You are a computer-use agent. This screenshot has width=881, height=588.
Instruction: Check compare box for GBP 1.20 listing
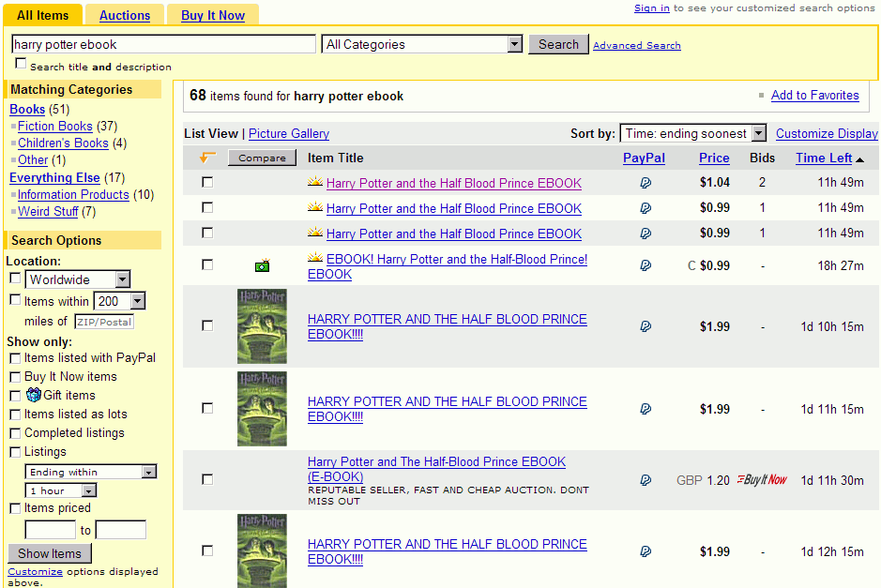click(x=207, y=479)
